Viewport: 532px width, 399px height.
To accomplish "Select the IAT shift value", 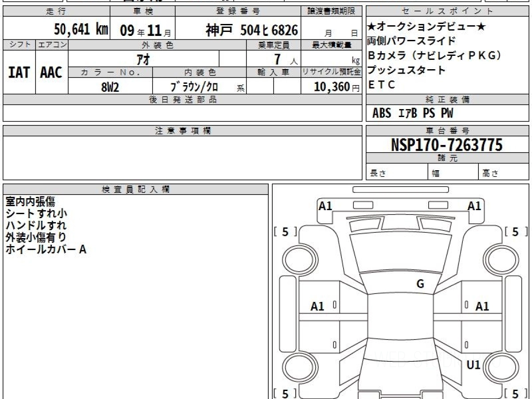I will tap(19, 73).
